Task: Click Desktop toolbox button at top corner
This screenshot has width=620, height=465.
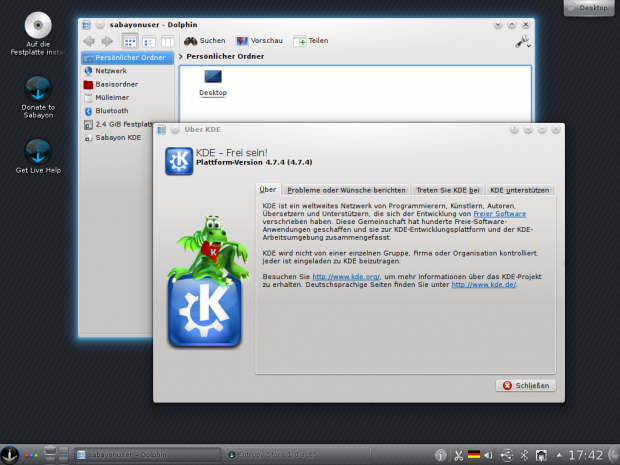Action: point(589,8)
